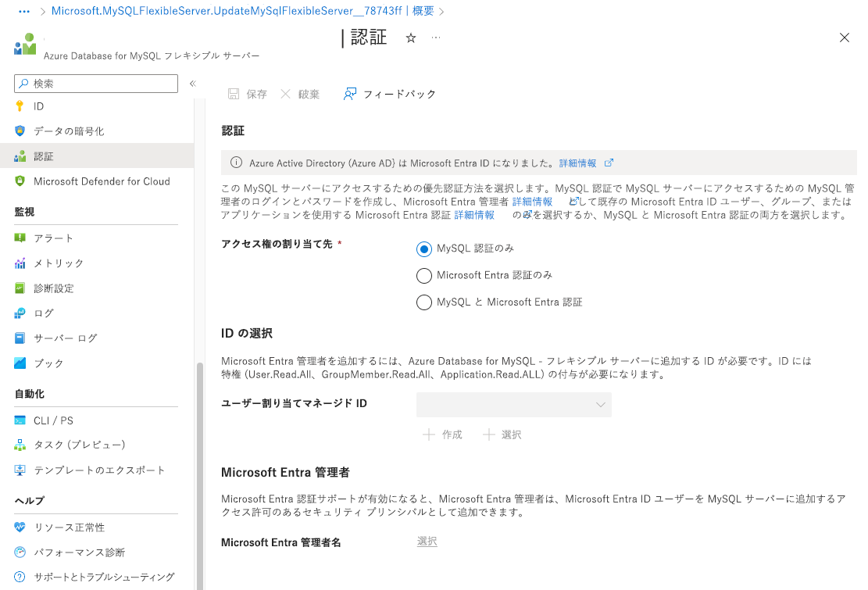Click the テンプレートのエクスポート icon
868x590 pixels.
[x=20, y=470]
